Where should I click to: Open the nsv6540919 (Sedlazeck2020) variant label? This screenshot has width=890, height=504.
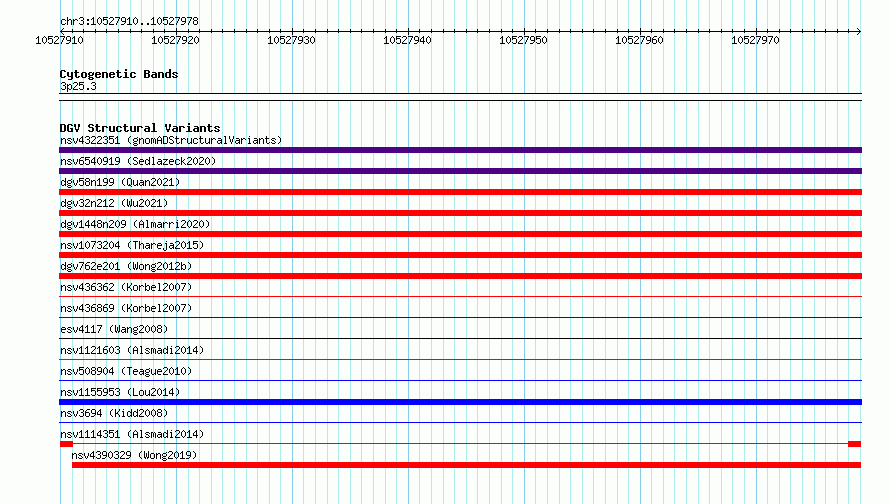138,161
